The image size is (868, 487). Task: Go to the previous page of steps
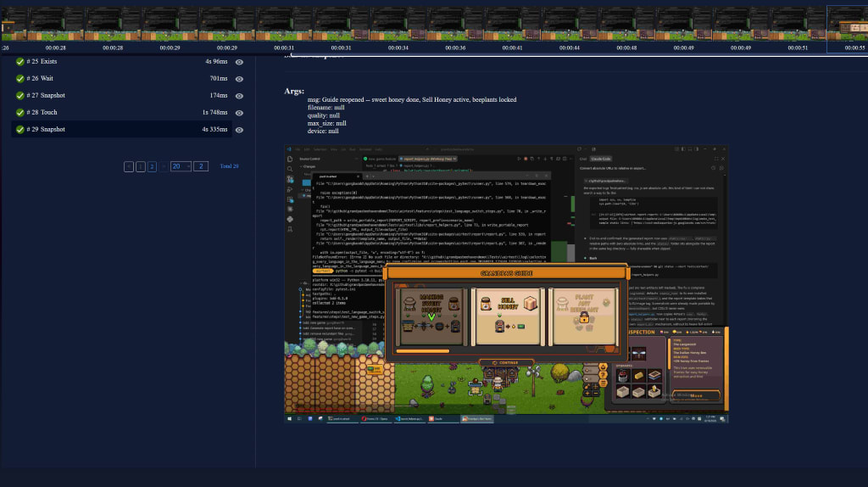[129, 166]
